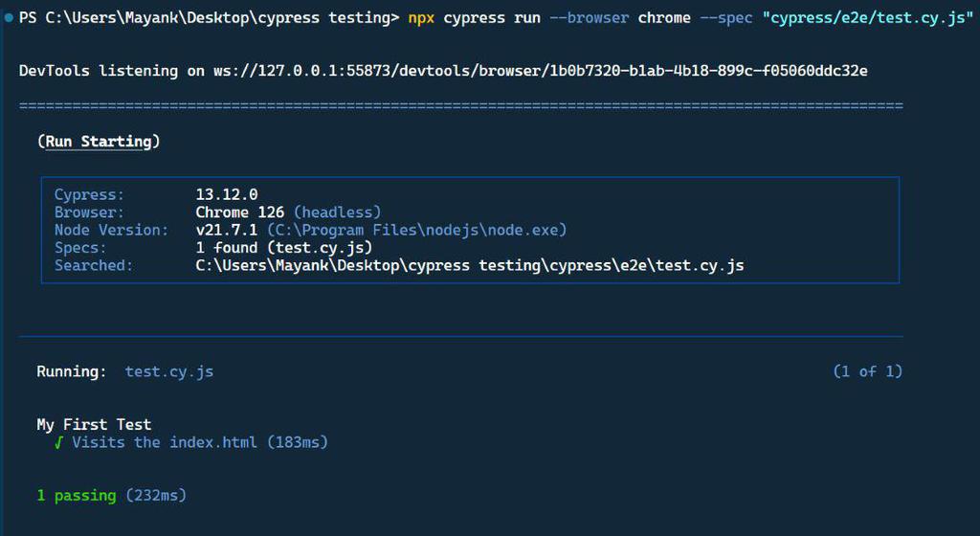Click the Specs 1 found (test.cy.js) value

(x=283, y=247)
